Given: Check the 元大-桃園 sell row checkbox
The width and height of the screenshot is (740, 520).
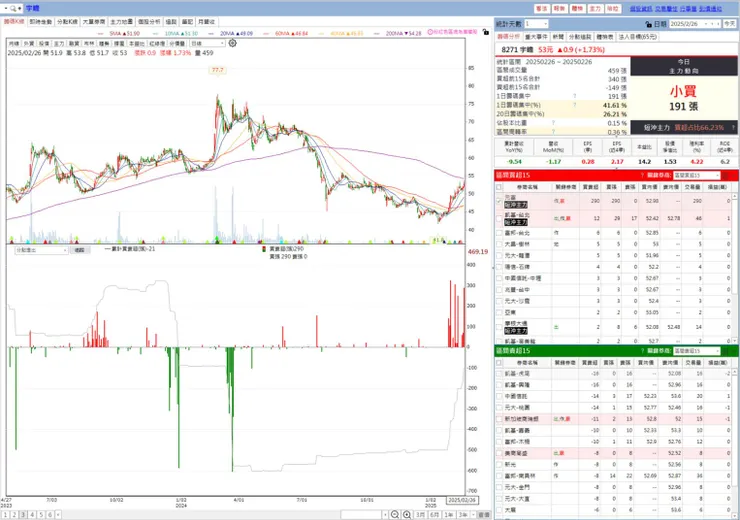Looking at the screenshot, I should [499, 408].
